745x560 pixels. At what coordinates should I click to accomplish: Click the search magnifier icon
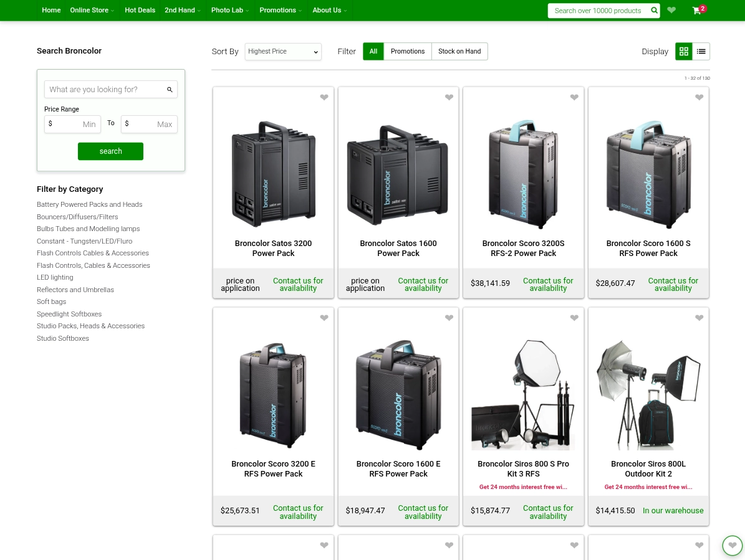653,10
